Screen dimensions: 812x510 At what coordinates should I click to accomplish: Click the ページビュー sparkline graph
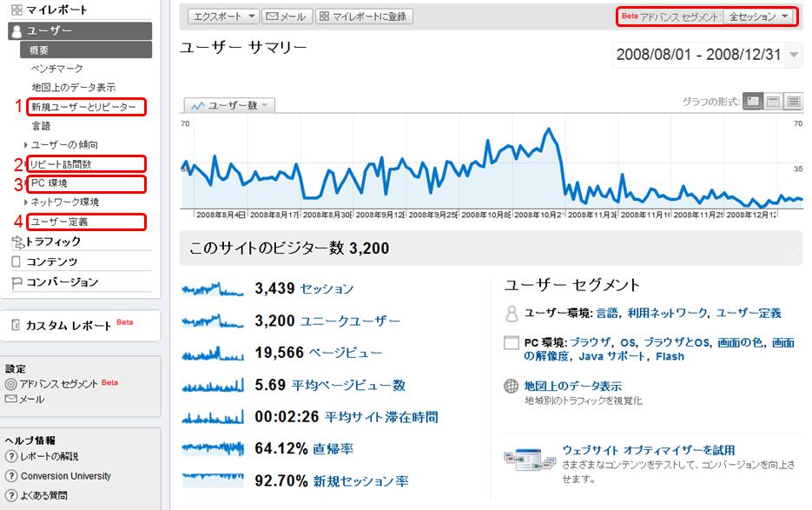[x=213, y=353]
